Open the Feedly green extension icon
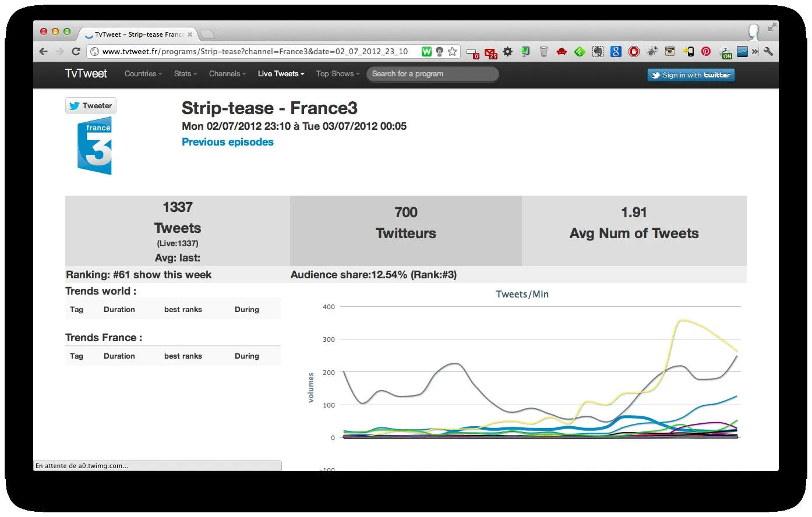 pyautogui.click(x=580, y=51)
